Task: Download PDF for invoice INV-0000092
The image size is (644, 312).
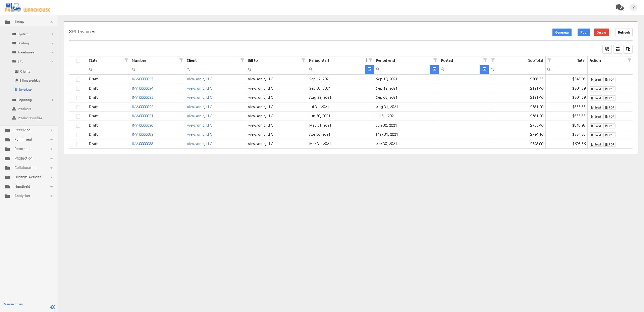Action: (609, 107)
